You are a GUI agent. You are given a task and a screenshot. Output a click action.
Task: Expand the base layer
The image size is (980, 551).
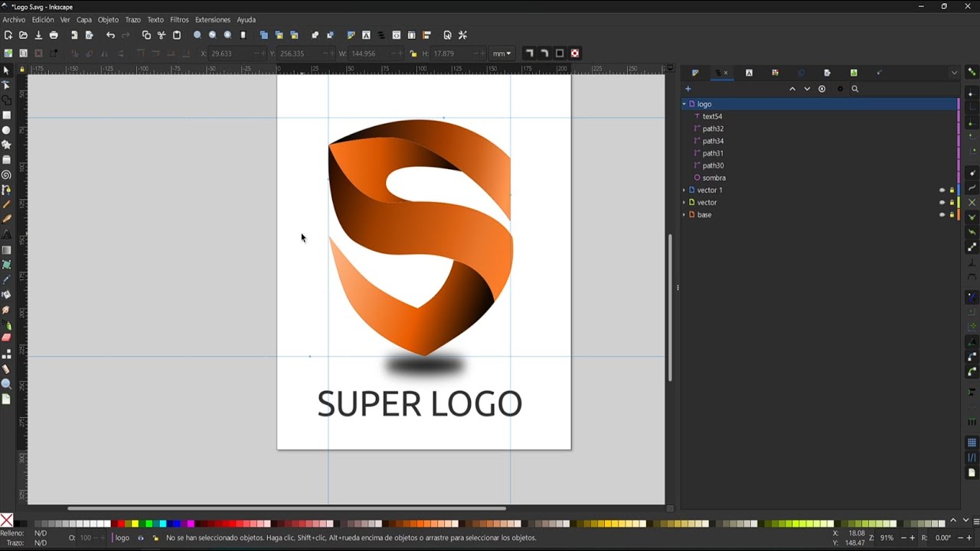684,215
